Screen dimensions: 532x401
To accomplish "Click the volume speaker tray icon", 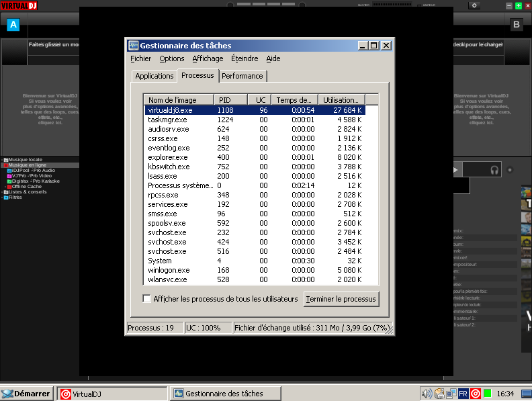I will [x=426, y=394].
